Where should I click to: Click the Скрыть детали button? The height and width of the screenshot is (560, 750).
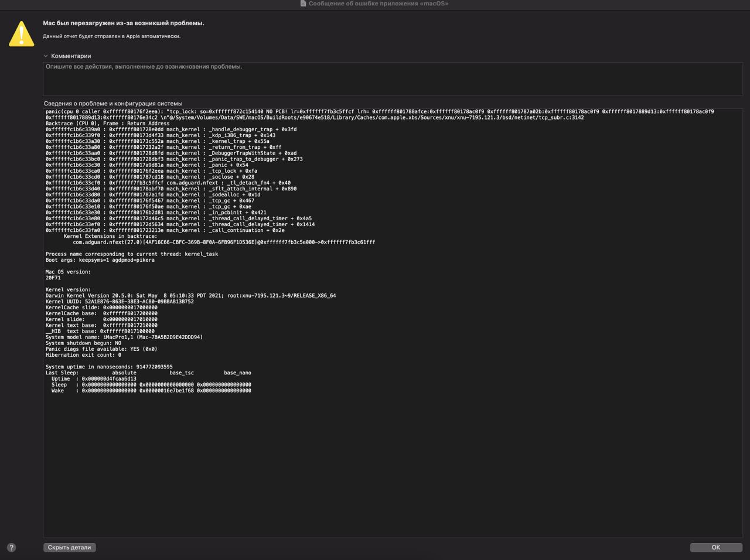tap(69, 547)
